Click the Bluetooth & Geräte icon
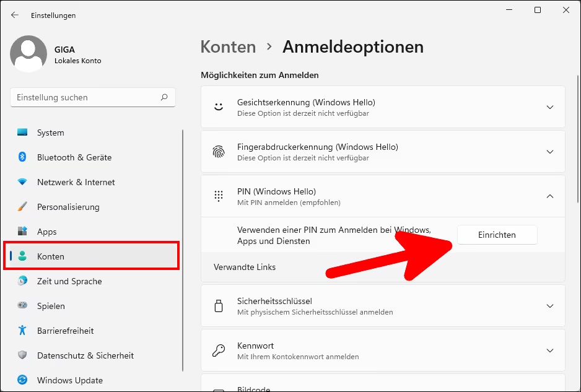The image size is (581, 392). [23, 157]
